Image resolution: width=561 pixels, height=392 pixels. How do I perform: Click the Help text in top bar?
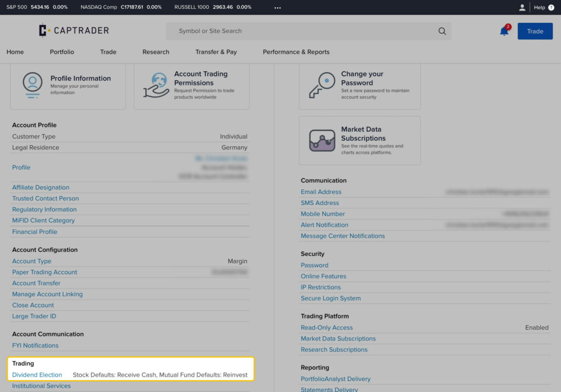coord(539,8)
